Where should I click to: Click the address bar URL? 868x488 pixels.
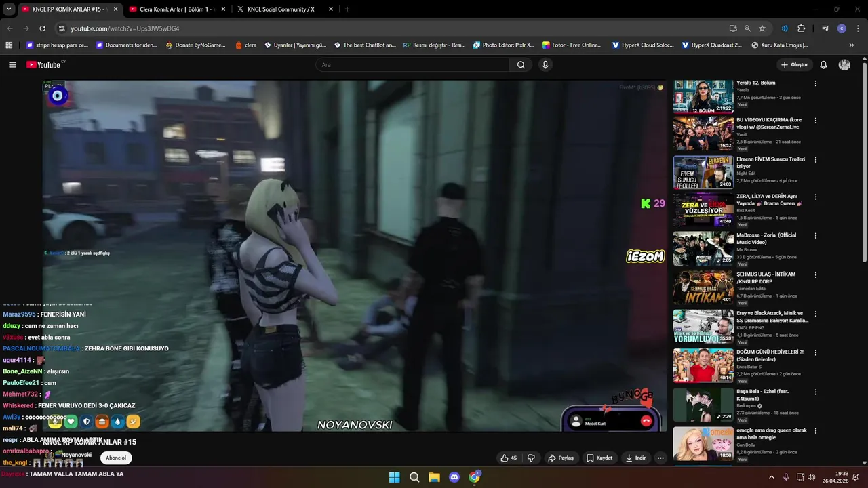pyautogui.click(x=125, y=28)
